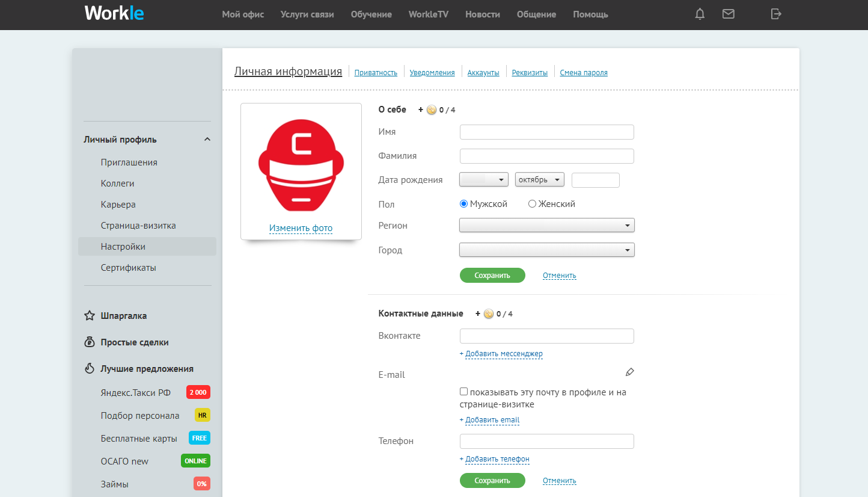Open the ОСАГО new offer
Image resolution: width=868 pixels, height=497 pixels.
click(x=124, y=461)
